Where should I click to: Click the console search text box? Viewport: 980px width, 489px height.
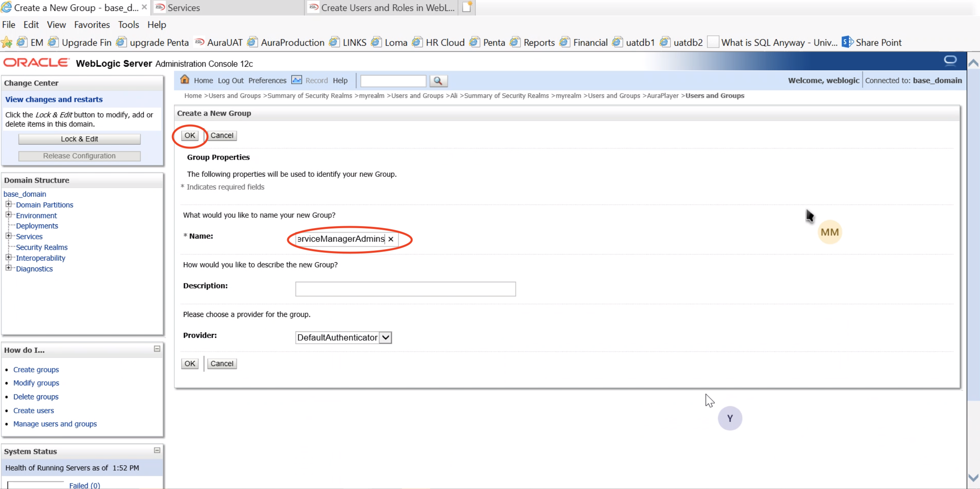(x=393, y=81)
